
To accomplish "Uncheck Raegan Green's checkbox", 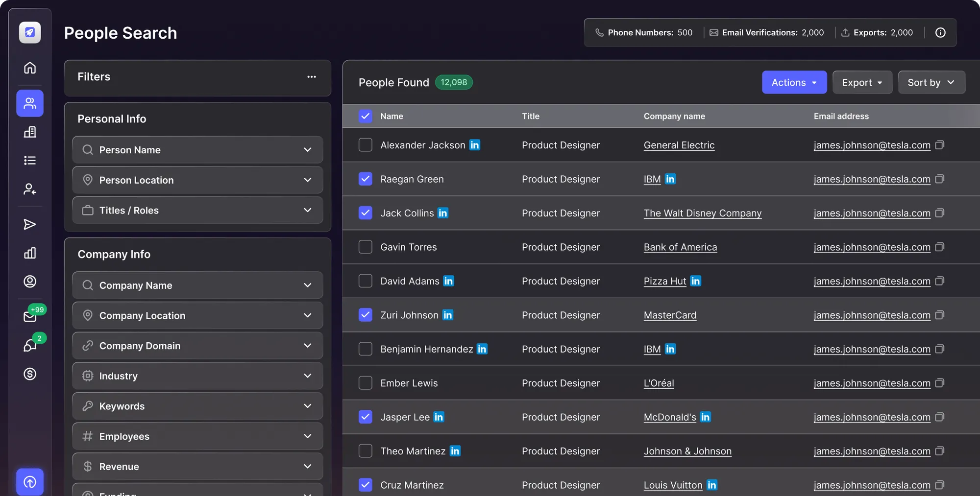I will (366, 179).
